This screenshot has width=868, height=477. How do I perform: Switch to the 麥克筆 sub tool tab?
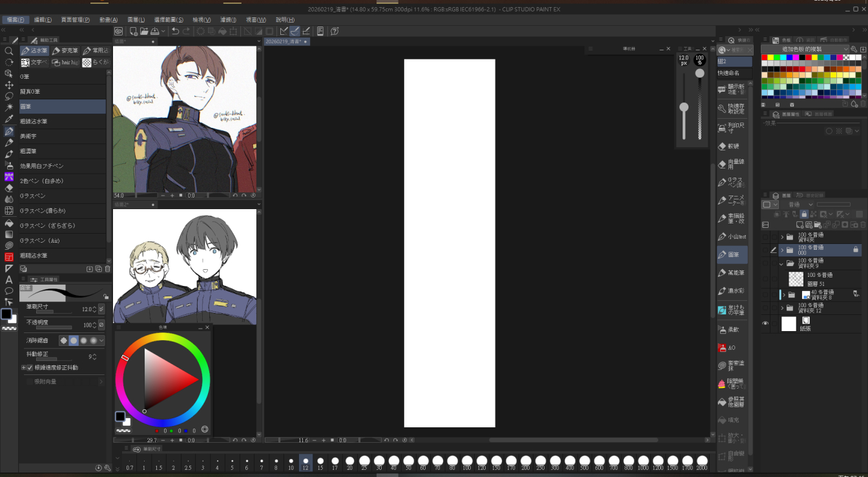pyautogui.click(x=65, y=50)
